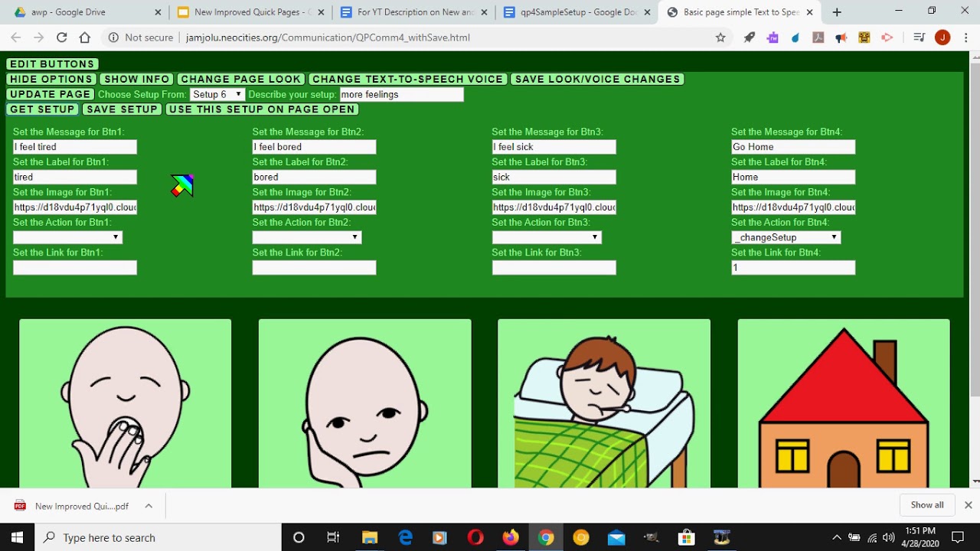Open the purple puzzle piece extension
The height and width of the screenshot is (551, 980).
pyautogui.click(x=773, y=37)
